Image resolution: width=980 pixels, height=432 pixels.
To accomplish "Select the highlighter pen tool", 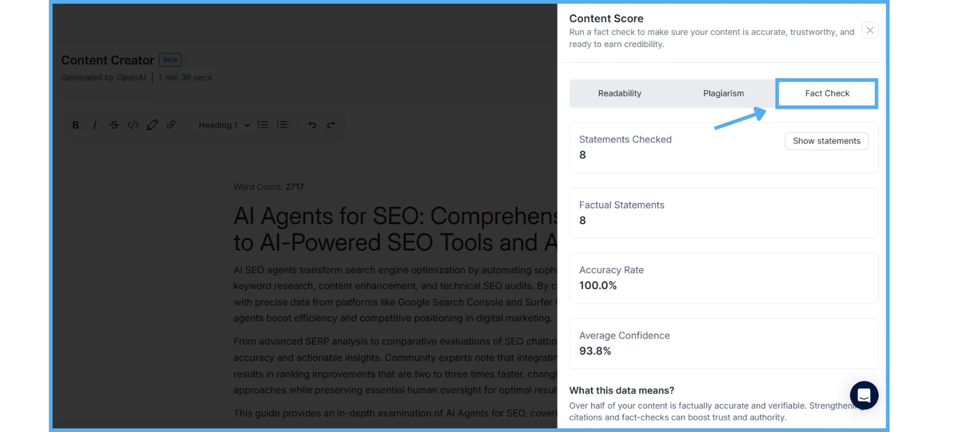I will 152,125.
